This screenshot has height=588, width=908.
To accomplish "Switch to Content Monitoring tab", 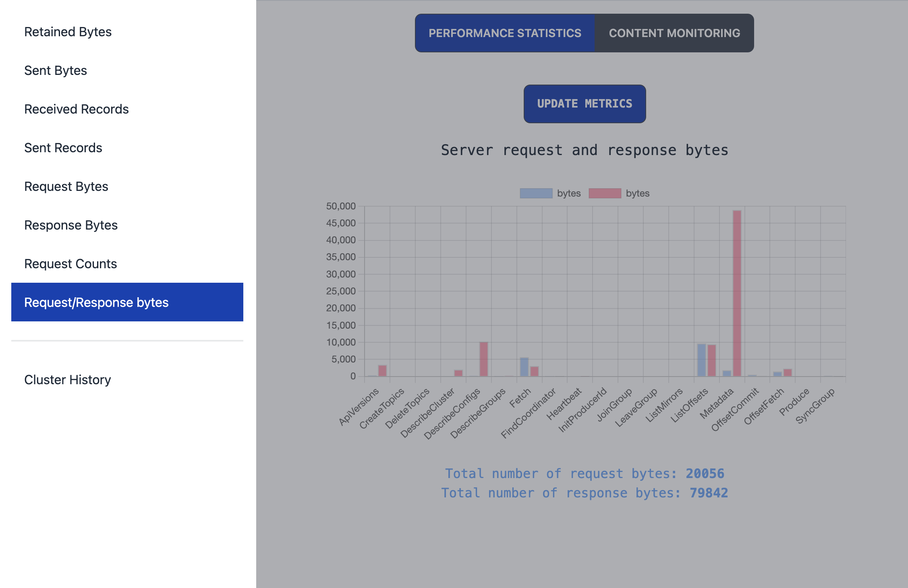I will [x=674, y=33].
